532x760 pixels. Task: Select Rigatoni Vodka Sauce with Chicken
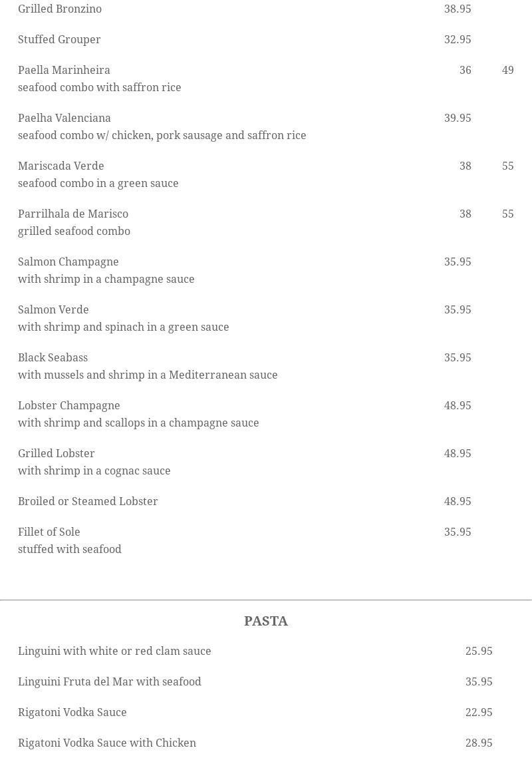click(x=107, y=743)
